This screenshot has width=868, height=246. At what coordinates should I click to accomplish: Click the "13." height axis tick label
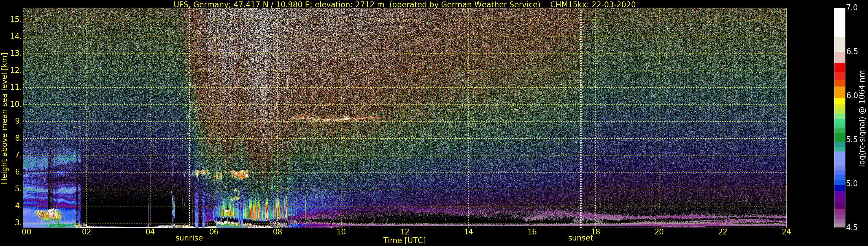point(16,54)
